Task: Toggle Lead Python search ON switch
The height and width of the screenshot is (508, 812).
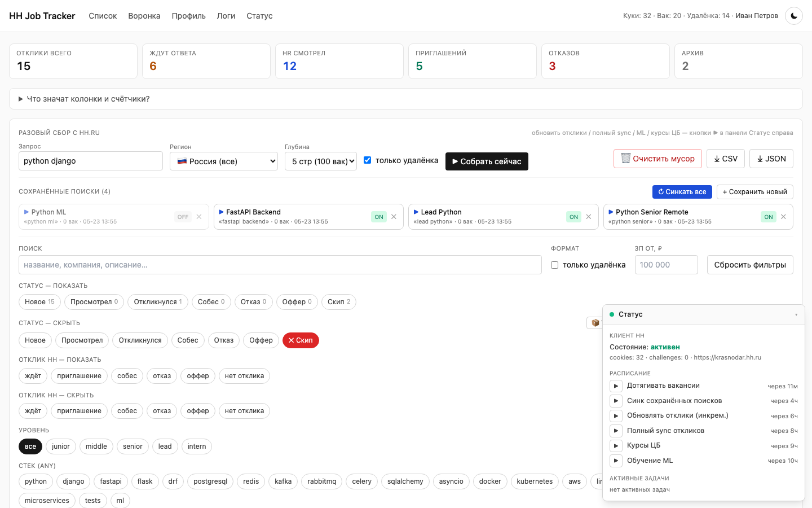Action: coord(573,217)
